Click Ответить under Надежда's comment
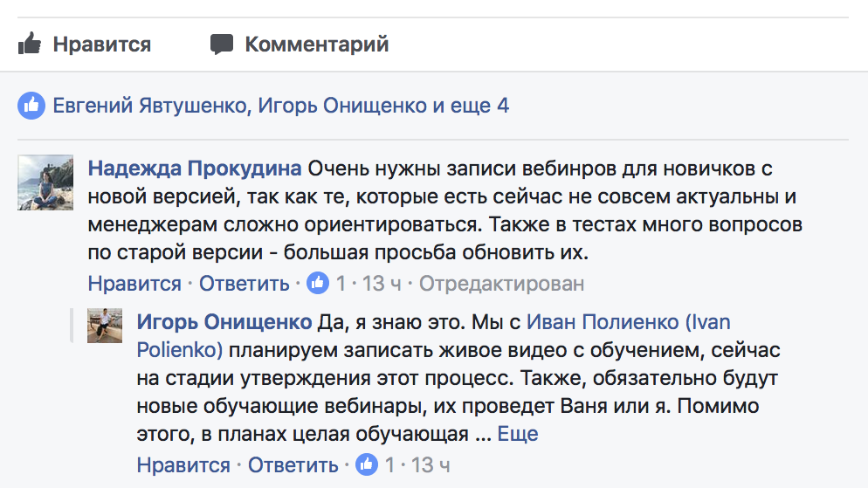Viewport: 868px width, 488px height. tap(245, 283)
